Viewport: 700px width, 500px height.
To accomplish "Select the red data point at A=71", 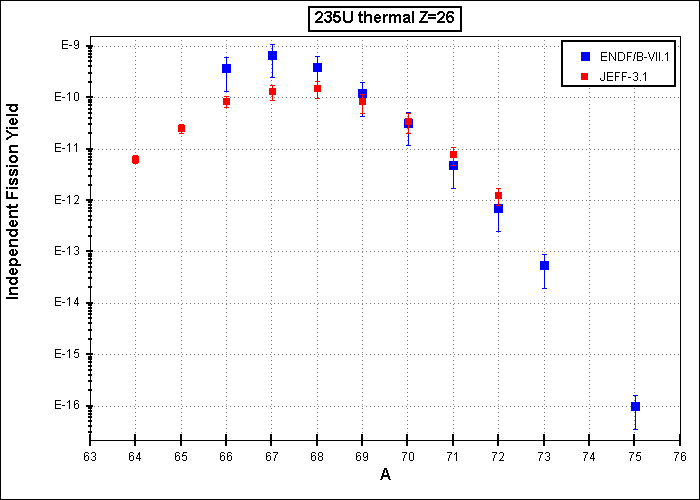I will tap(453, 155).
